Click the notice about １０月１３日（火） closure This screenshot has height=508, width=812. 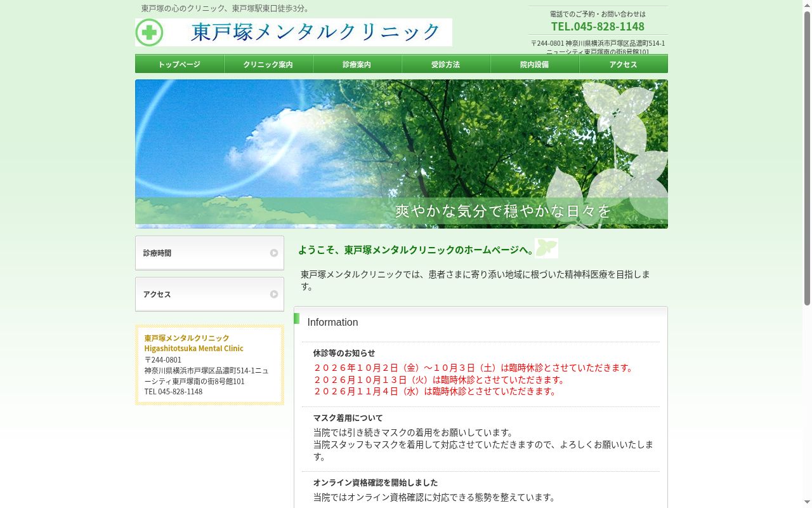[x=440, y=380]
